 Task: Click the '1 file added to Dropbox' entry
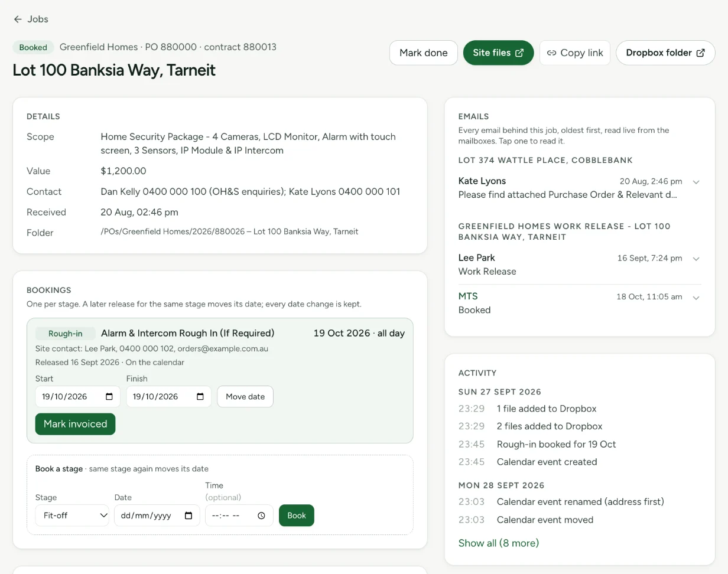[x=547, y=409]
